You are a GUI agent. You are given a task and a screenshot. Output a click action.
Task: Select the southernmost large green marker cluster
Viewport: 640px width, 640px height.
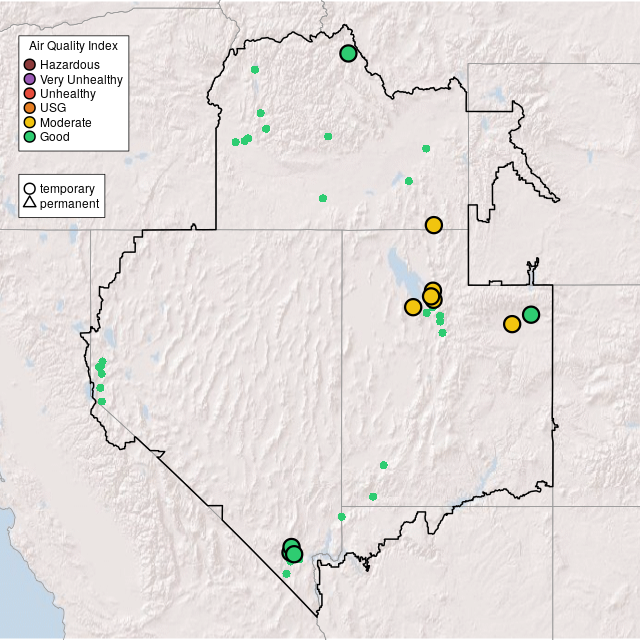pyautogui.click(x=292, y=551)
